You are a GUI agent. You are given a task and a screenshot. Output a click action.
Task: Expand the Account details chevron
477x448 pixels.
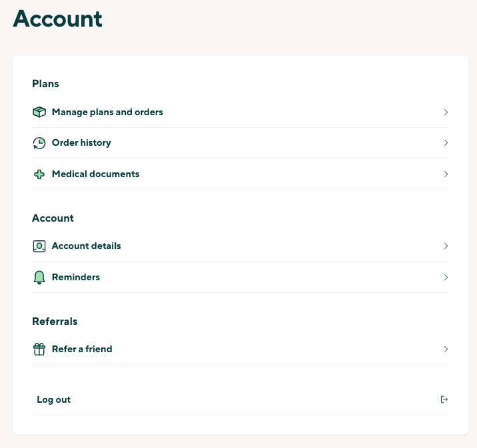point(446,246)
